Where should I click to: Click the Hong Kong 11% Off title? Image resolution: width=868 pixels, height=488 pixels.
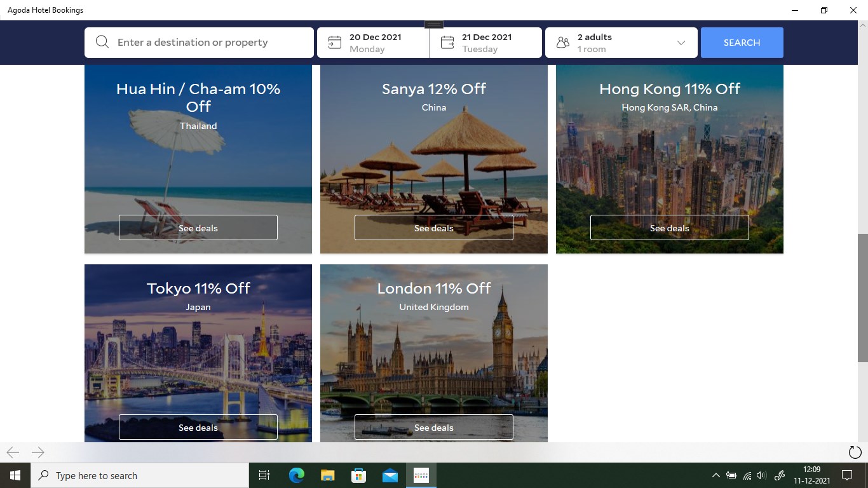(x=670, y=89)
